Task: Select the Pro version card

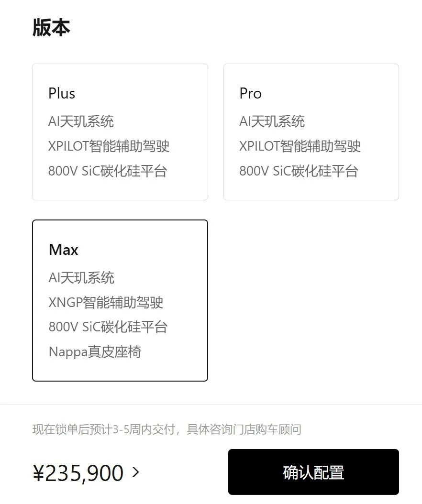Action: pos(311,132)
